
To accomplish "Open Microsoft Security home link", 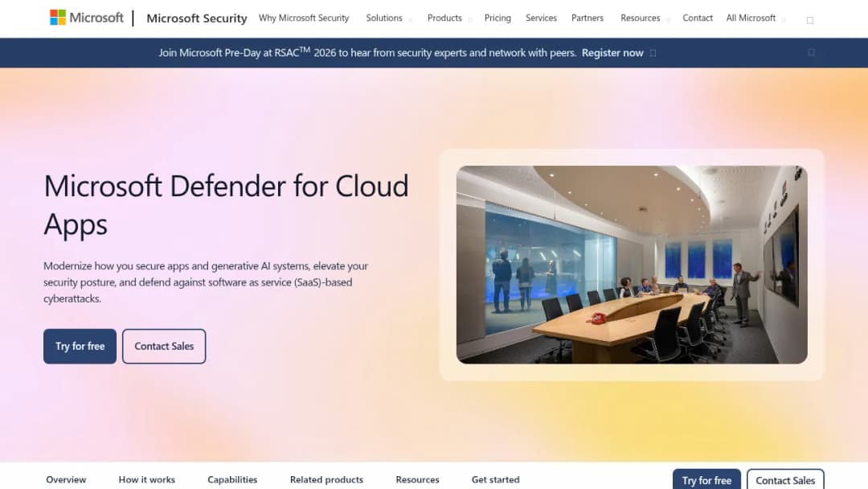I will [197, 18].
